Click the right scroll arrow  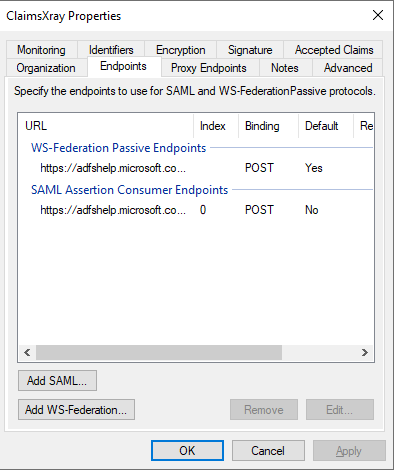click(x=365, y=352)
